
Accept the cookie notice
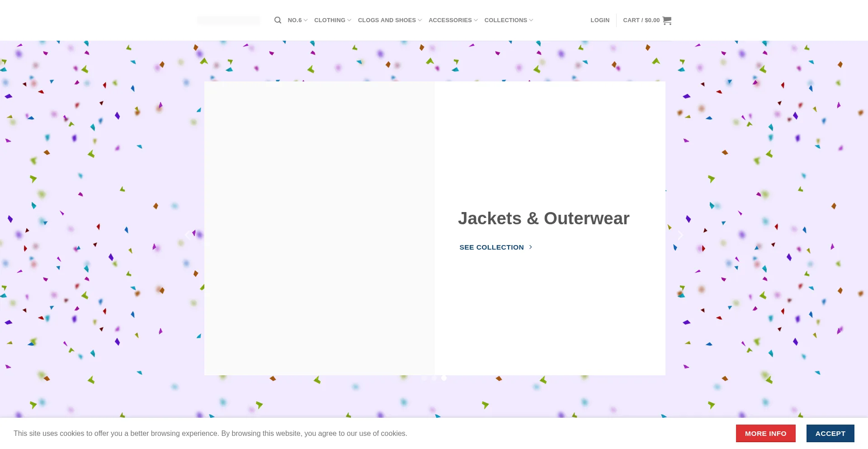[830, 434]
